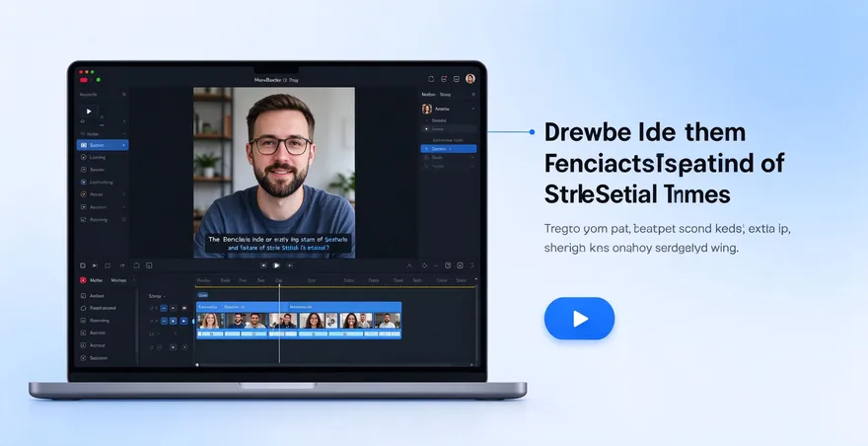
Task: Click the diamond keyframe icon in the right toolbar group
Action: click(x=424, y=266)
